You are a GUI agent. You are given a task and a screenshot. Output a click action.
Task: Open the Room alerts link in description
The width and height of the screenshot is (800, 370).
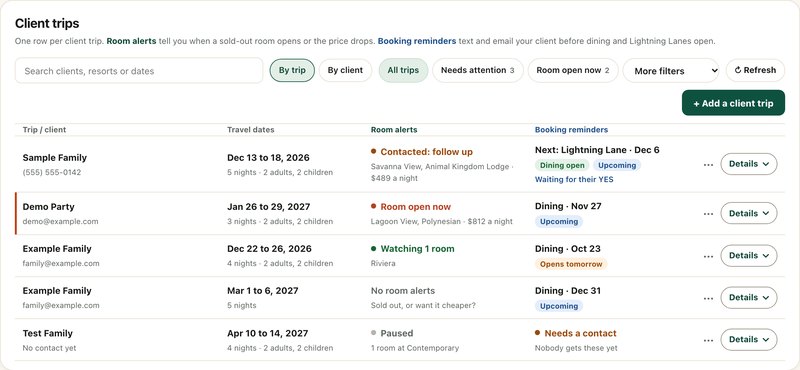click(131, 41)
